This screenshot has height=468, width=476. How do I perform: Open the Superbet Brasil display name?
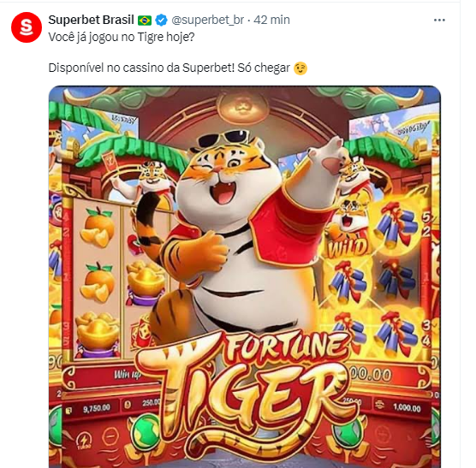[91, 20]
